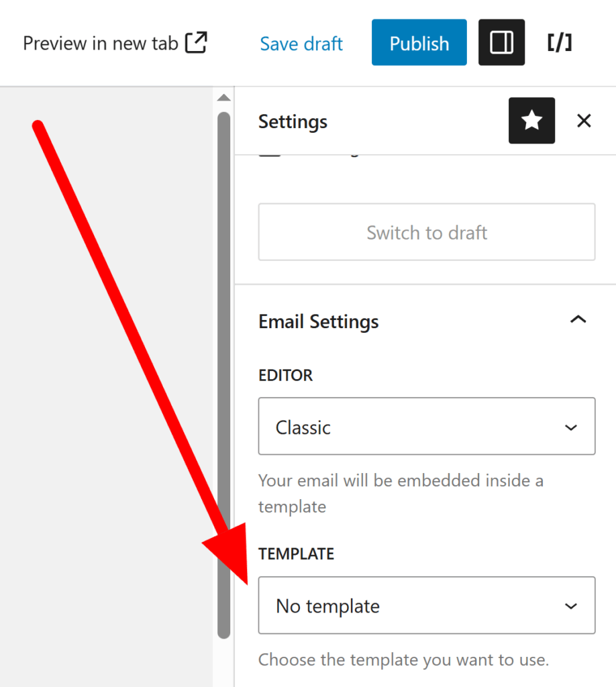Viewport: 616px width, 687px height.
Task: Click the Switch to draft button
Action: tap(427, 232)
